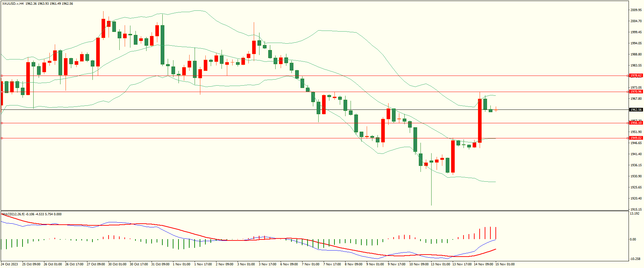Click the 15 Nov 01:00 time label
The height and width of the screenshot is (268, 644).
pyautogui.click(x=505, y=264)
